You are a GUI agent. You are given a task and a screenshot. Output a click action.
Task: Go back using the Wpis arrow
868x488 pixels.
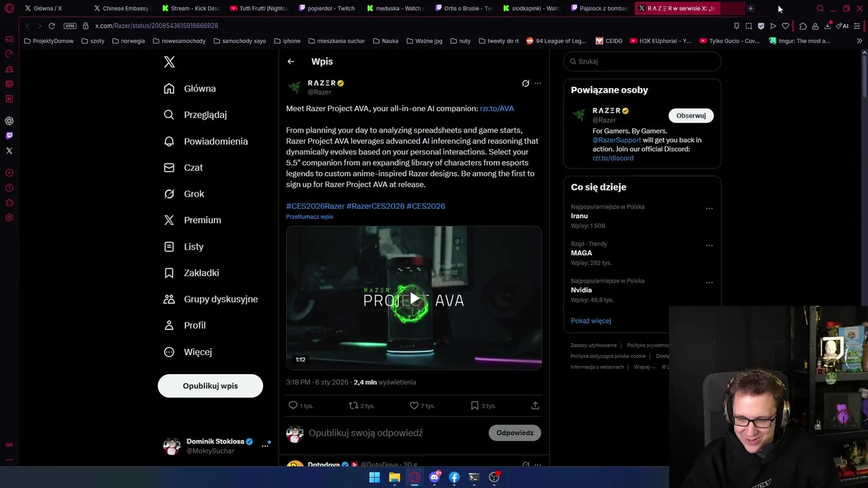tap(290, 62)
